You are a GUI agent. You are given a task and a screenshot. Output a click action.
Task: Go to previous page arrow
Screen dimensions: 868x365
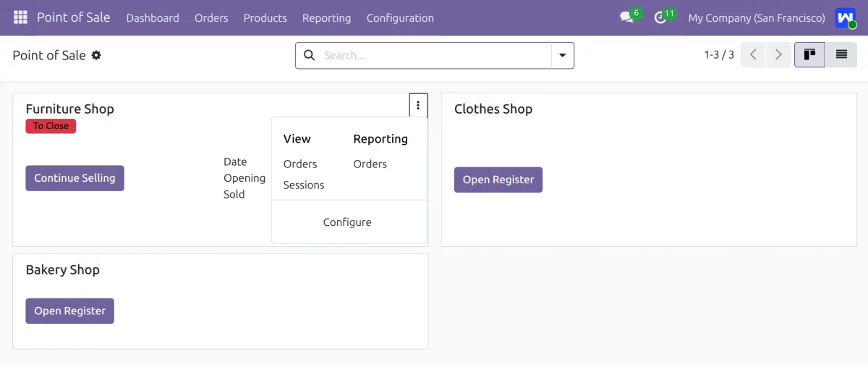pos(753,55)
